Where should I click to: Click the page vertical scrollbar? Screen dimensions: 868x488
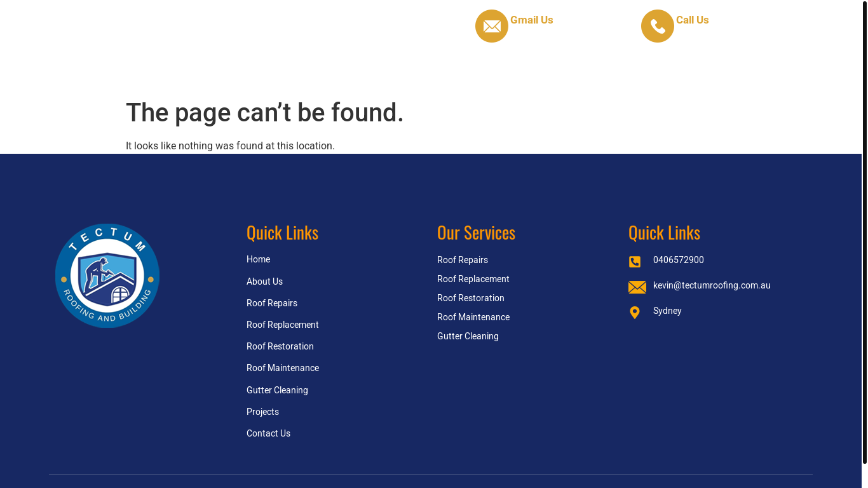865,232
